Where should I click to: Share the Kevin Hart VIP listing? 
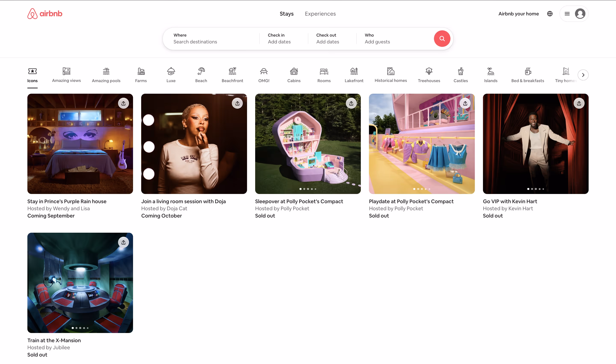tap(579, 103)
